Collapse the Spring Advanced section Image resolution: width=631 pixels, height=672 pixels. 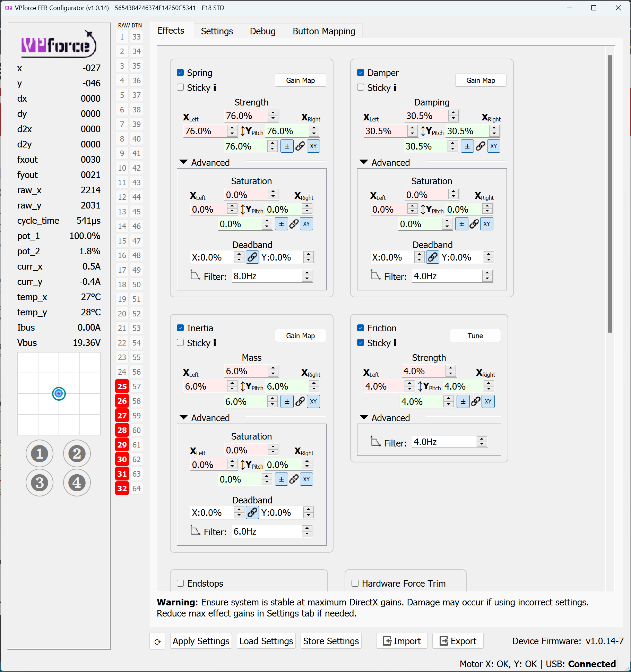(184, 162)
